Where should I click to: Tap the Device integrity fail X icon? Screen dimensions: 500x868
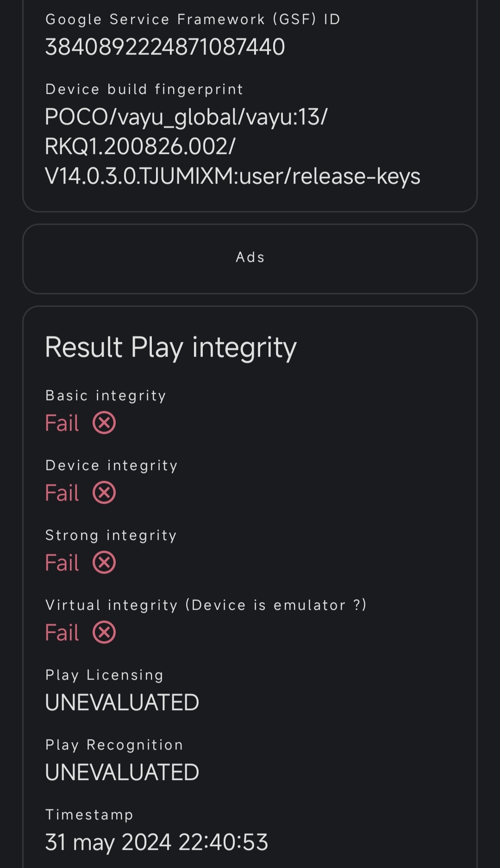(104, 493)
